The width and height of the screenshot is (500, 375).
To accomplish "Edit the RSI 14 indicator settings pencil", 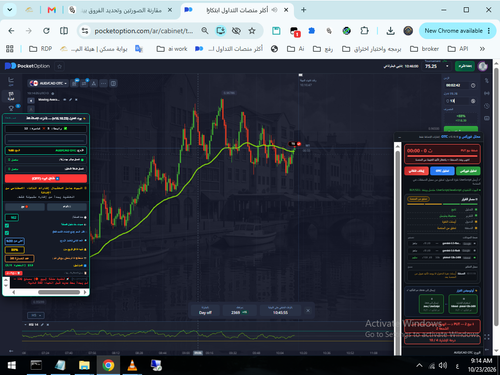I will [43, 325].
